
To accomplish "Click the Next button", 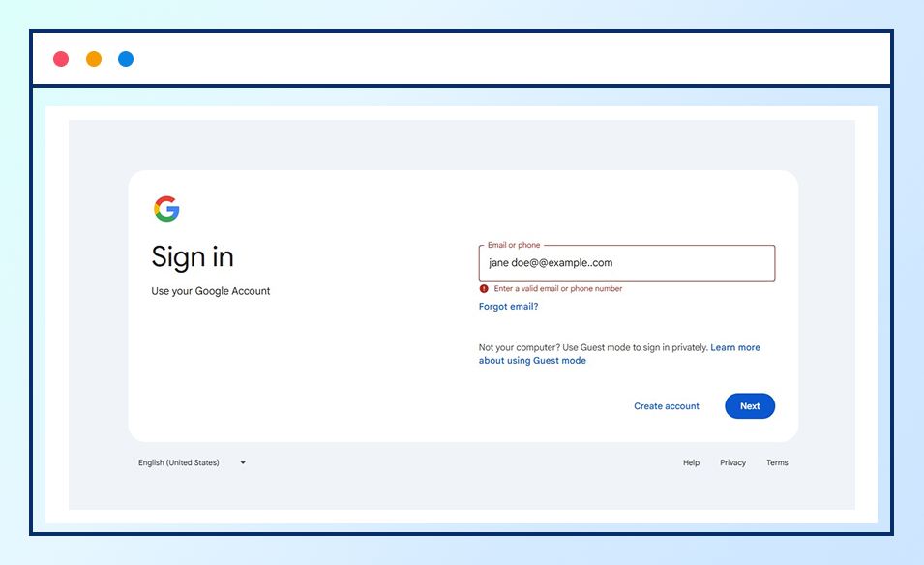I will 749,405.
